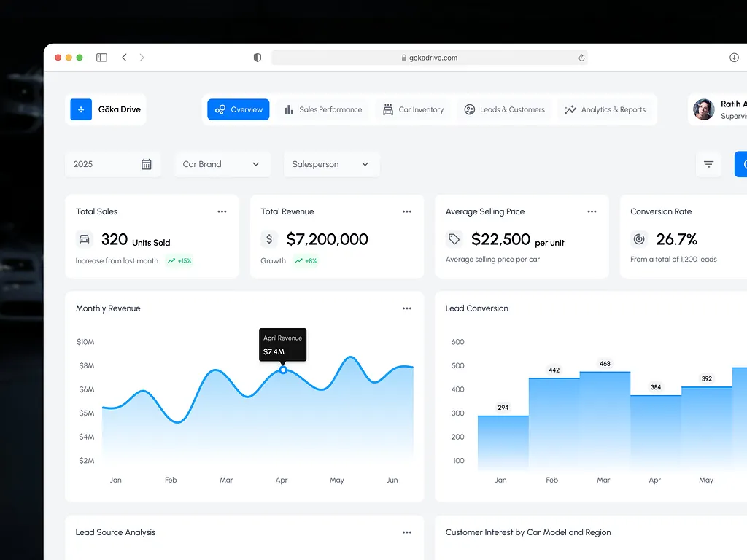Click the dollar icon in Total Revenue

click(x=269, y=239)
